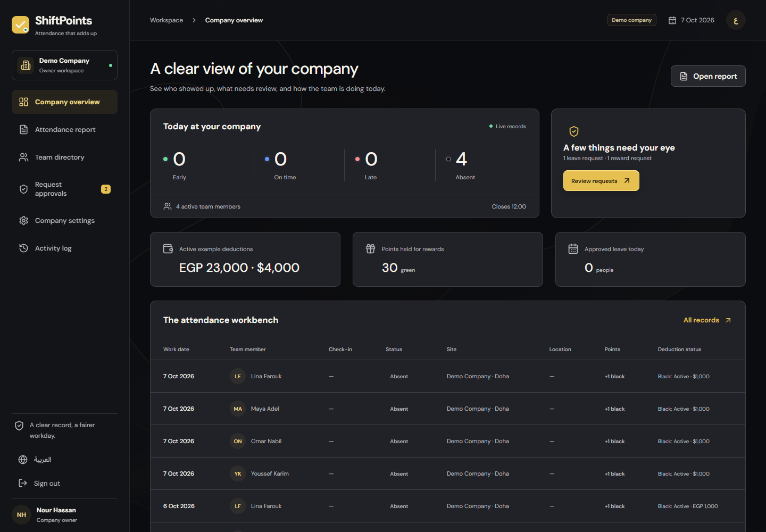Click the people icon beside 4 active team members
766x532 pixels.
click(x=168, y=206)
